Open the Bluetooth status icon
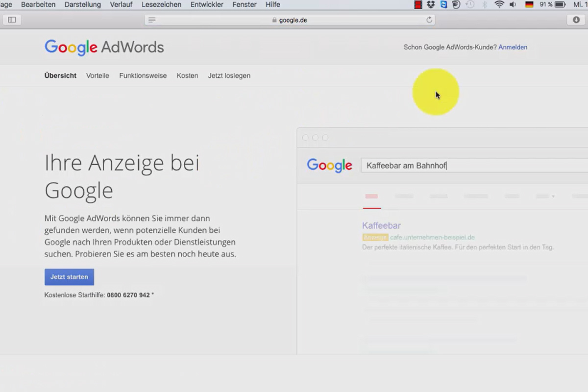The image size is (588, 392). tap(484, 4)
